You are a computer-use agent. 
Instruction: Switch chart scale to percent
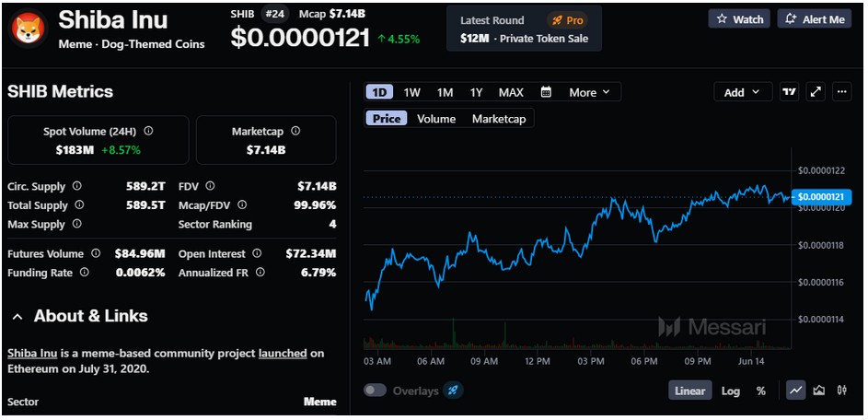[761, 391]
